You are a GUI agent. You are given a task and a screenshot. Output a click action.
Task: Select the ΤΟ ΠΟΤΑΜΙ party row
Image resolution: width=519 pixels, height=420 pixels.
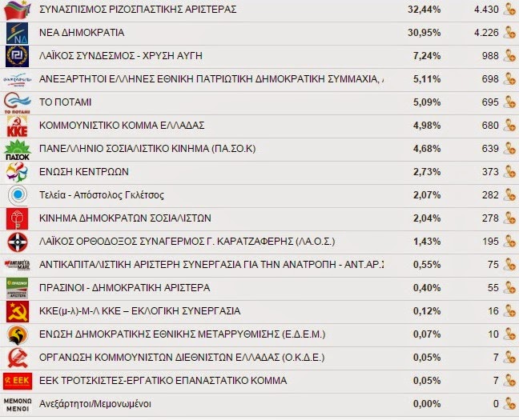click(x=259, y=102)
